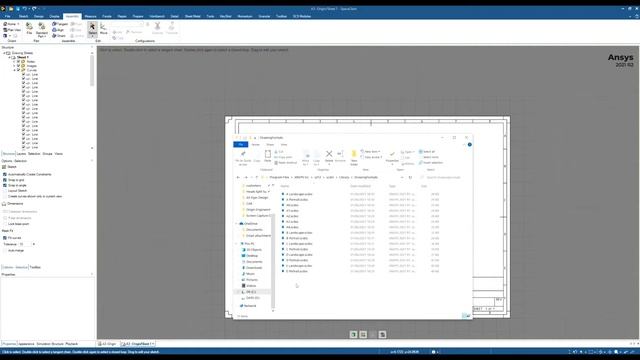
Task: Toggle the Snap to grid checkbox
Action: [5, 180]
